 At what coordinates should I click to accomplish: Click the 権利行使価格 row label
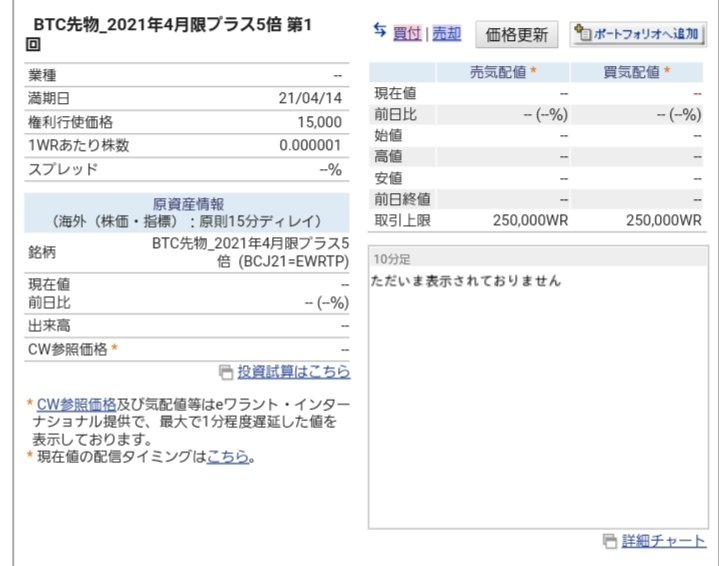click(70, 122)
